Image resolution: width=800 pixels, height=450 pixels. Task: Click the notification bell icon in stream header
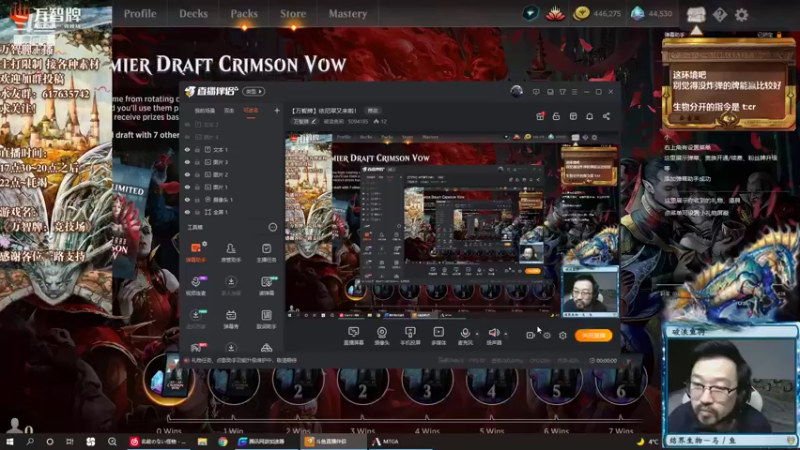[x=589, y=116]
